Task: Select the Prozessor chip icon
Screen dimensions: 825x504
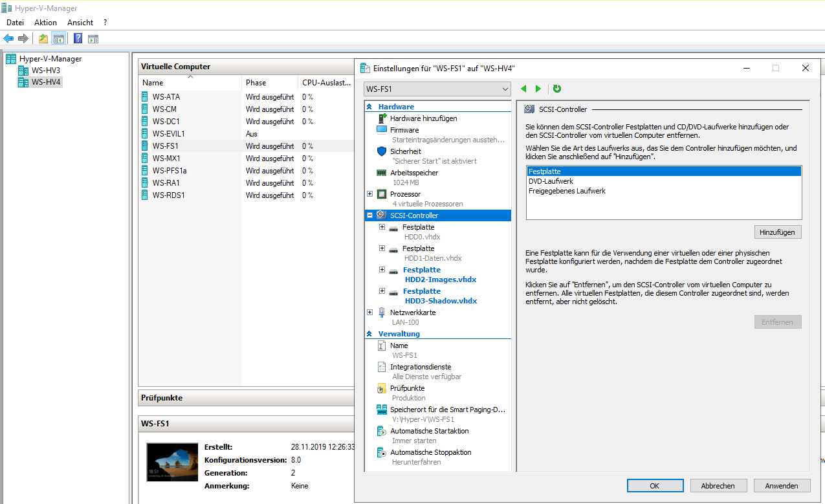Action: [382, 194]
